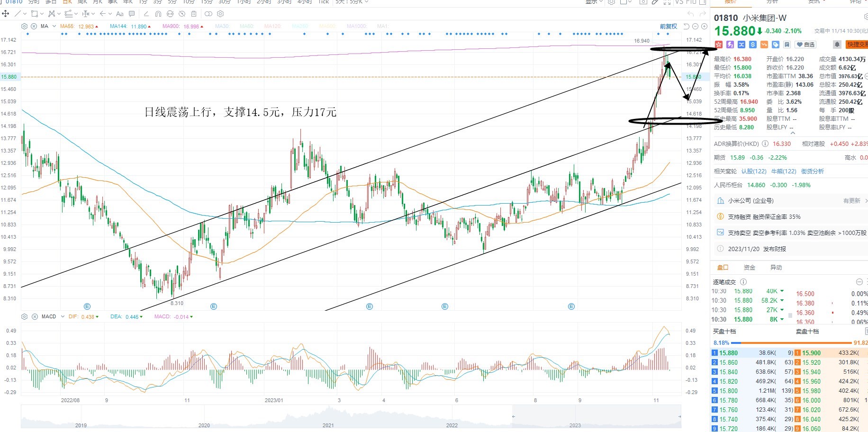This screenshot has width=868, height=432.
Task: Toggle 自选 watchlist heart button
Action: pos(806,45)
